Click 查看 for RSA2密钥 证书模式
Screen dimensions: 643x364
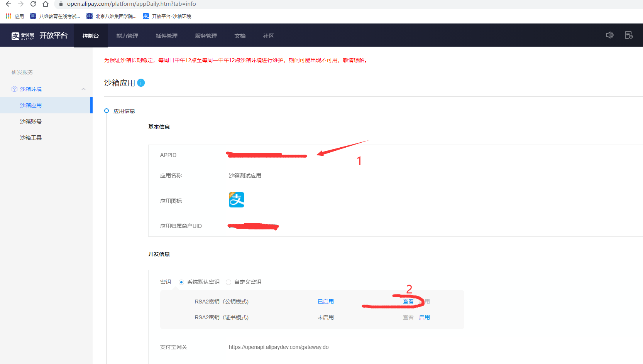(x=408, y=317)
